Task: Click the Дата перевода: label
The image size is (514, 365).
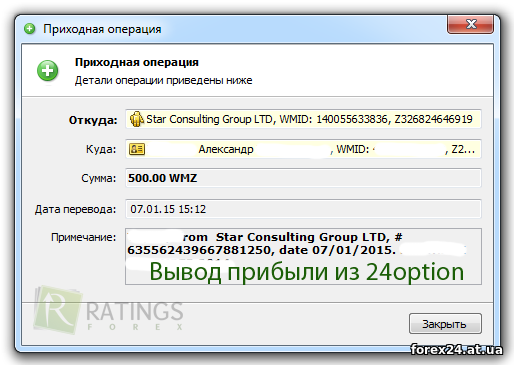Action: click(75, 209)
